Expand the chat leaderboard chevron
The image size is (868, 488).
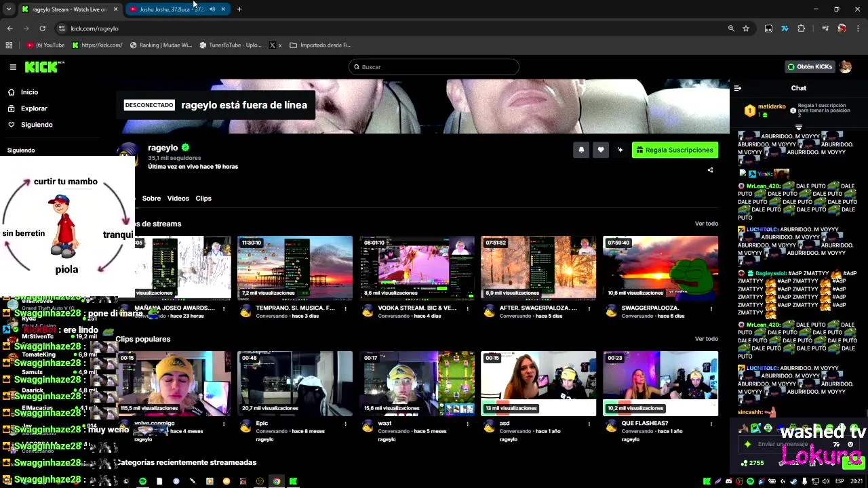(799, 127)
